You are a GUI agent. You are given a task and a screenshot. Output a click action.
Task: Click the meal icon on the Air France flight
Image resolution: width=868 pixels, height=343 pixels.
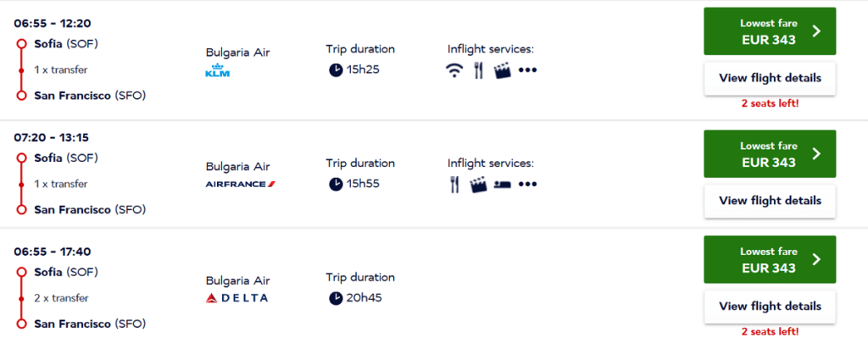(x=454, y=185)
